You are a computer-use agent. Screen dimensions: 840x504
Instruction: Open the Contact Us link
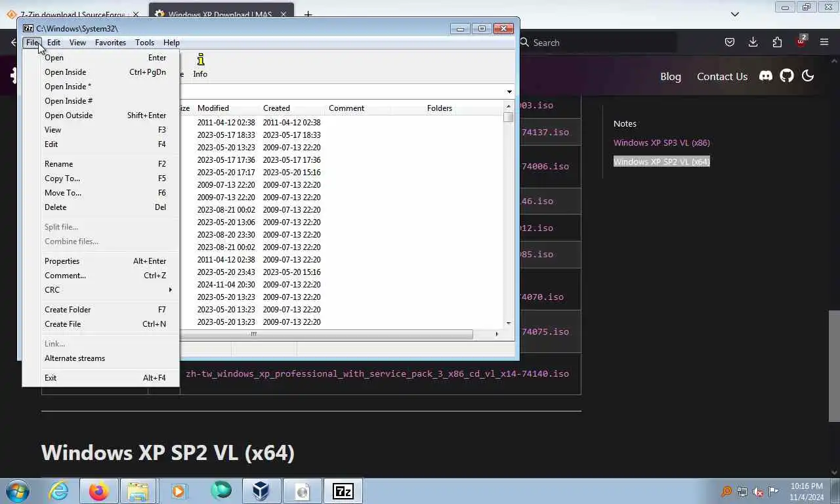tap(722, 76)
